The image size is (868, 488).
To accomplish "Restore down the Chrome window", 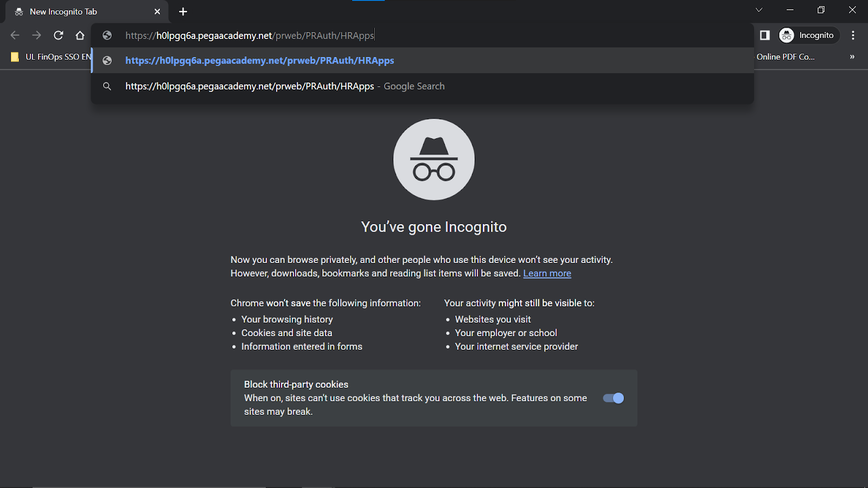I will (x=821, y=10).
